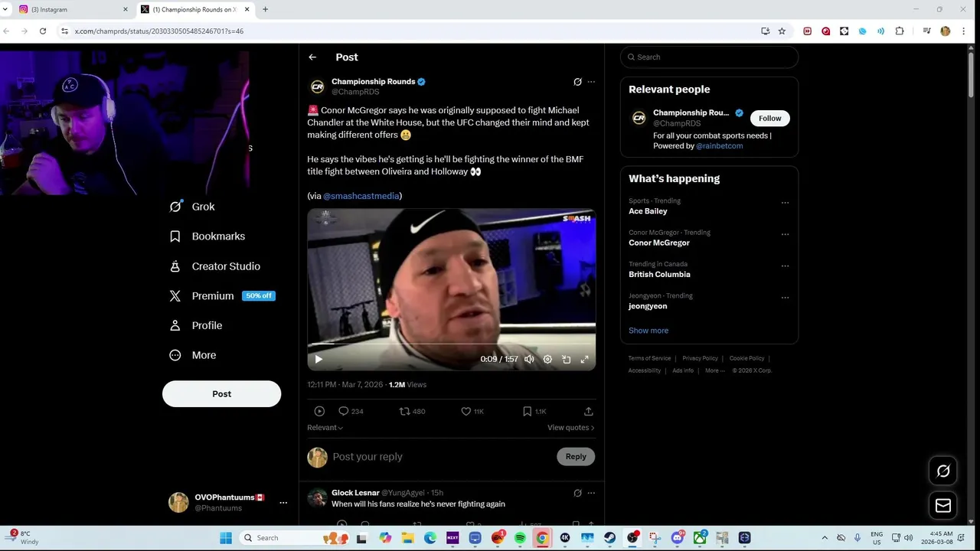The width and height of the screenshot is (980, 551).
Task: Reload the page in Chrome
Action: (x=43, y=31)
